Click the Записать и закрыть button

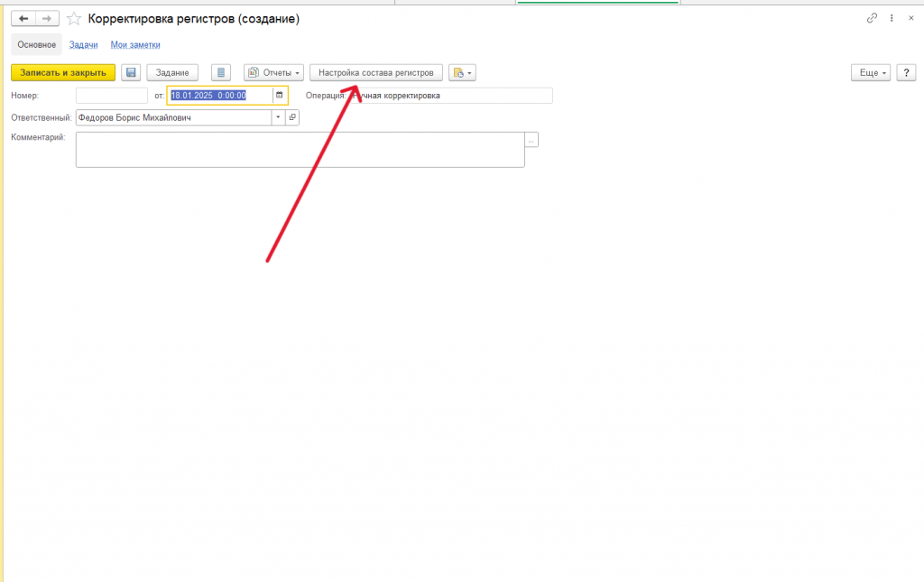[x=63, y=72]
